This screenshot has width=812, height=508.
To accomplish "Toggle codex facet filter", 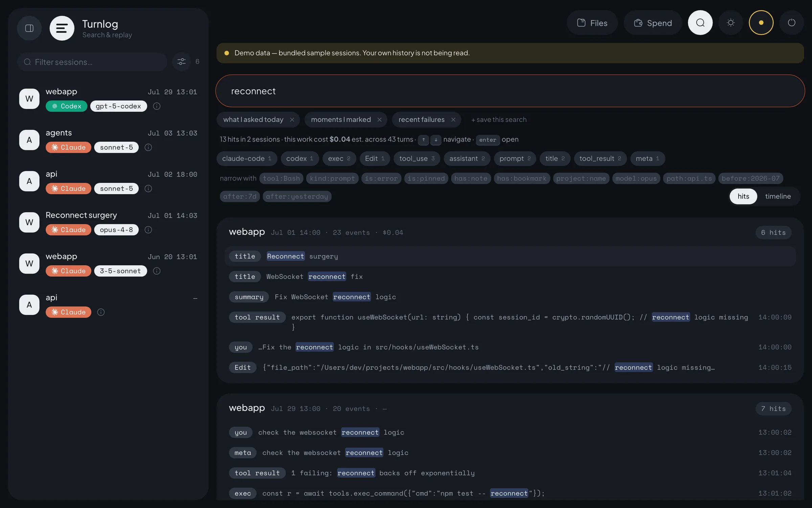I will [x=300, y=158].
